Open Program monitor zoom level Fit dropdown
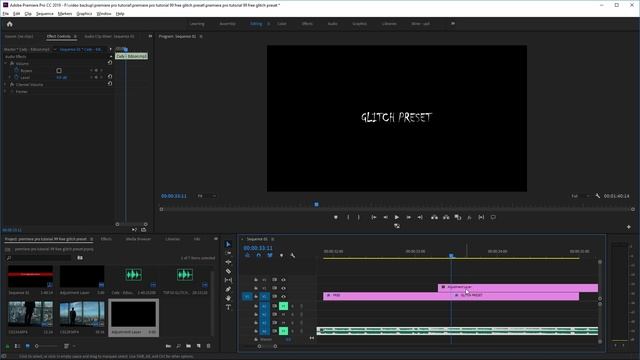640x360 pixels. [207, 196]
